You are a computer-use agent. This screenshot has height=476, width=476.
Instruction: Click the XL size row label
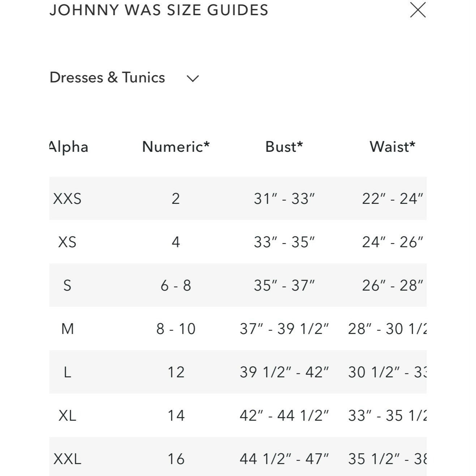pos(67,416)
